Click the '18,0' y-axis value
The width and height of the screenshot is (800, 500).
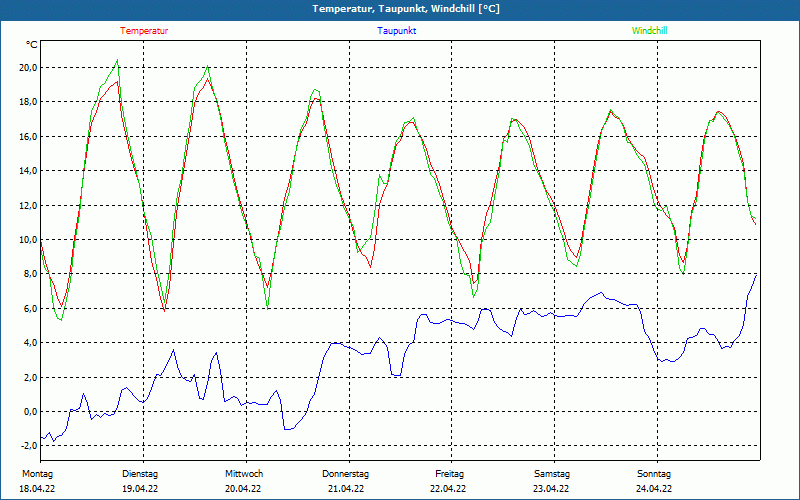point(27,102)
